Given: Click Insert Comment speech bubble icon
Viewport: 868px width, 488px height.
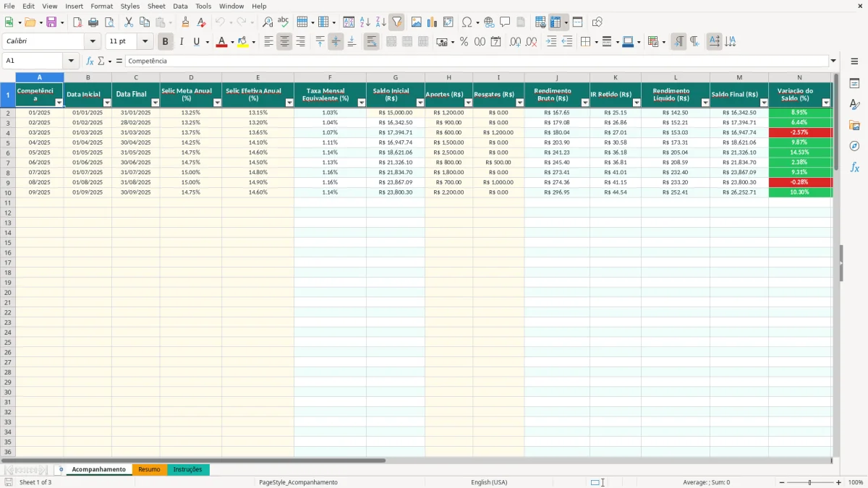Looking at the screenshot, I should click(x=505, y=22).
